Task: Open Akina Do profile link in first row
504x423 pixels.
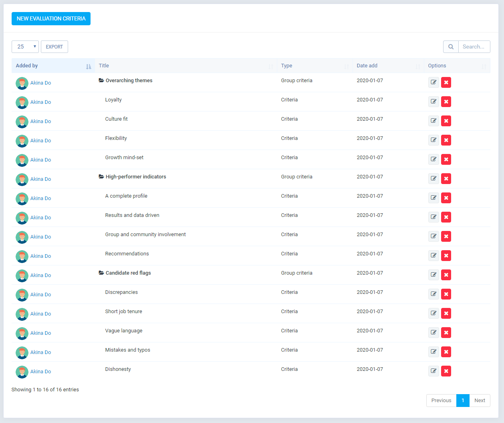Action: point(40,83)
